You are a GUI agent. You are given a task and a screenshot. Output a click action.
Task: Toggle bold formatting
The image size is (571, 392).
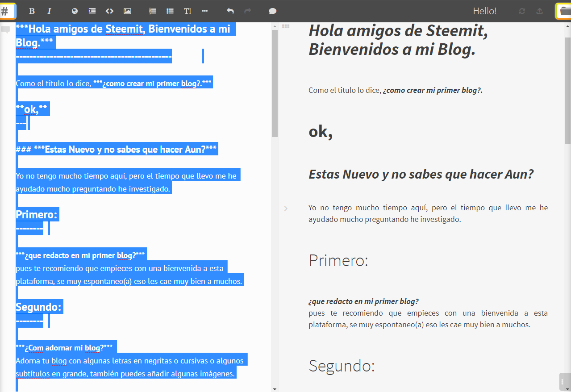coord(32,11)
